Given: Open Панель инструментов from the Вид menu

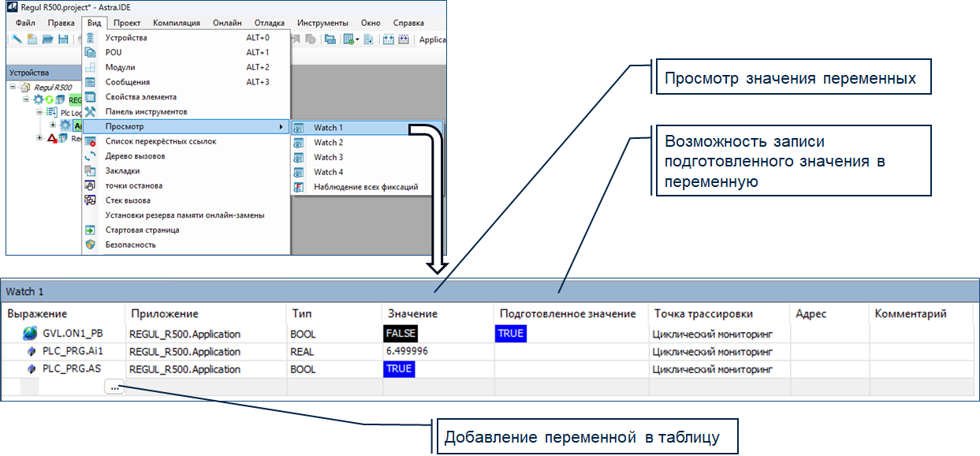Looking at the screenshot, I should click(140, 111).
